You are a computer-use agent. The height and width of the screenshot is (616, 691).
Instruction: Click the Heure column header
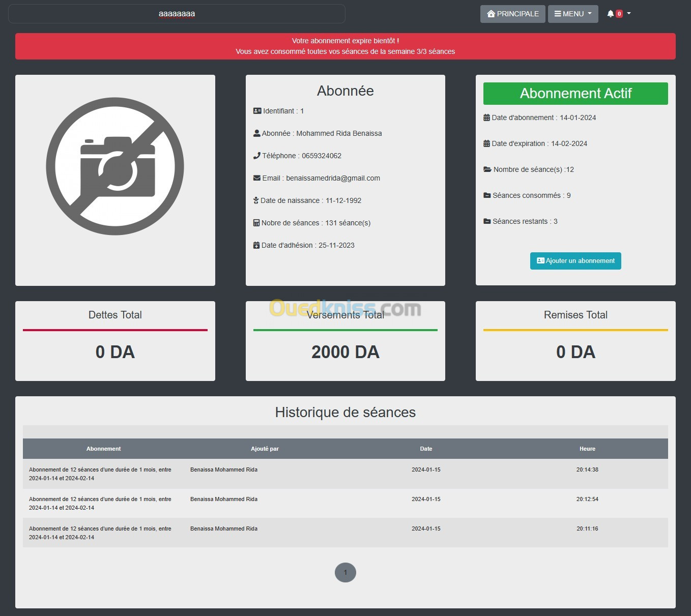point(587,449)
